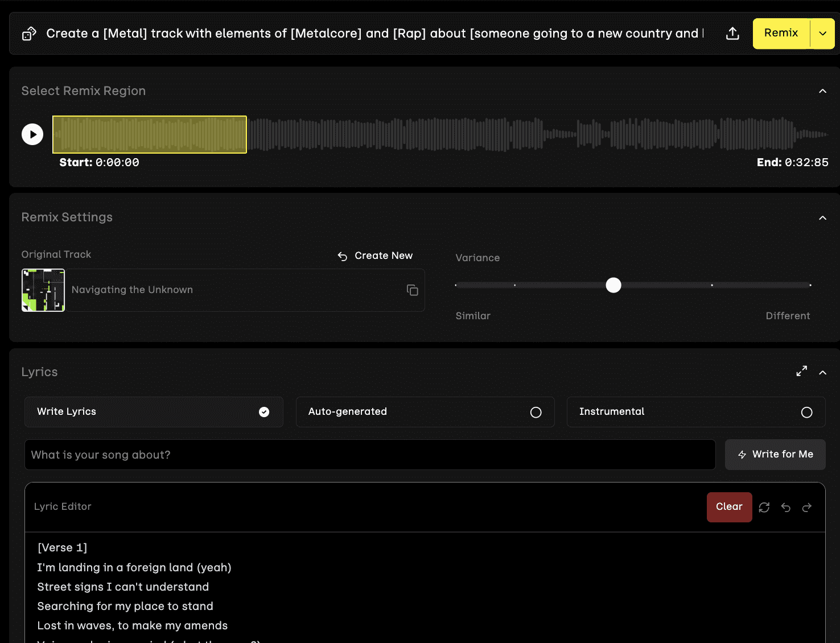The image size is (840, 643).
Task: Copy the Navigating the Unknown track name
Action: 412,290
